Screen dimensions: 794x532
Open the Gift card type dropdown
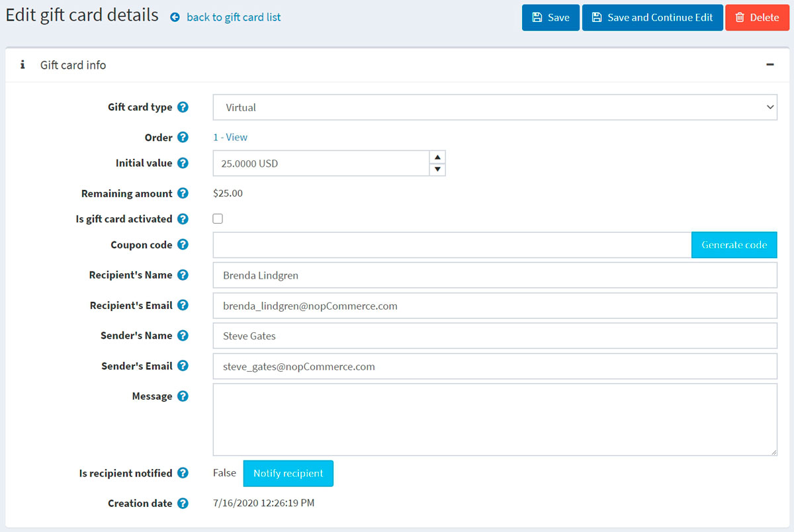pos(494,107)
